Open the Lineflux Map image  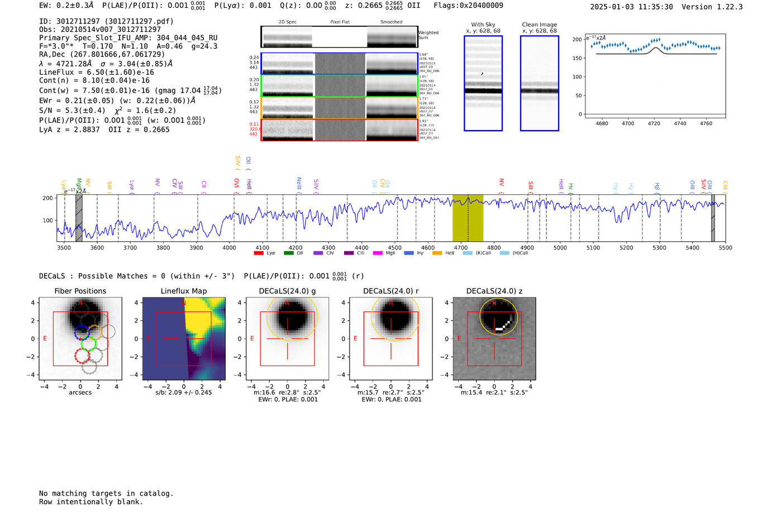coord(184,339)
